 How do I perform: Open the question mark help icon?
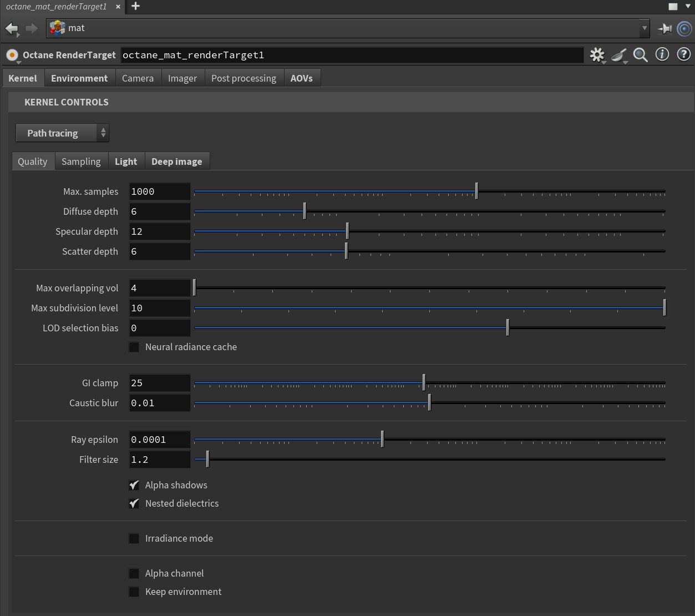click(x=684, y=54)
